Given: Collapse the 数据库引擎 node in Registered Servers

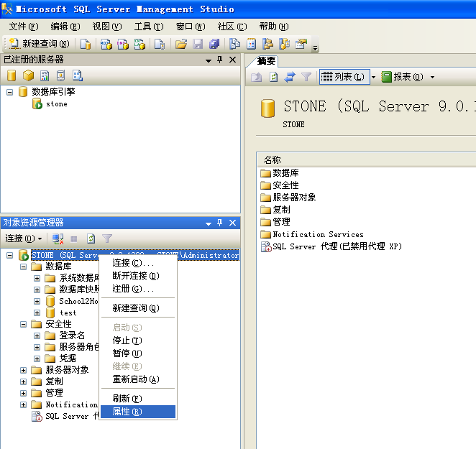Looking at the screenshot, I should point(10,92).
